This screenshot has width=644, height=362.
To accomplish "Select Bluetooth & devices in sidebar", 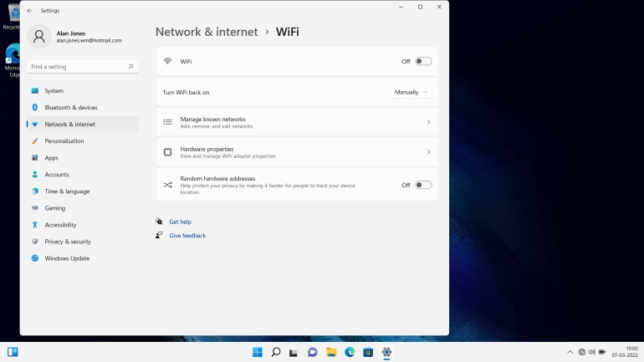I will 71,107.
